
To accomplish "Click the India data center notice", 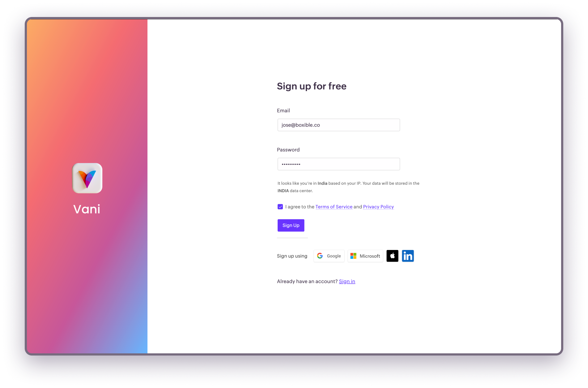I will coord(348,187).
